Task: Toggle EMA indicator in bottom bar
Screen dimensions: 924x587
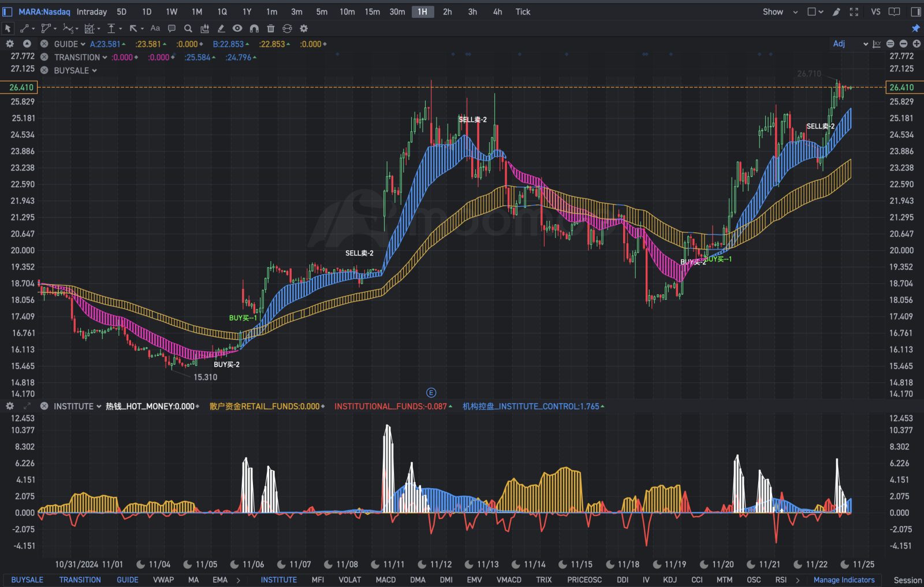Action: [x=220, y=579]
